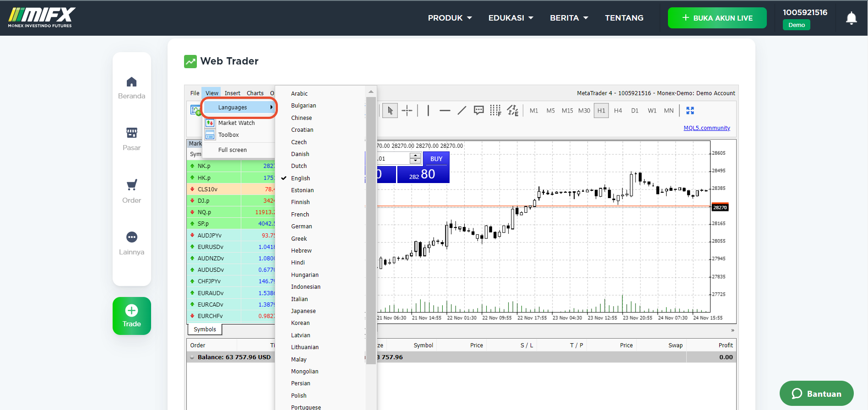Toggle the H1 timeframe

[601, 111]
